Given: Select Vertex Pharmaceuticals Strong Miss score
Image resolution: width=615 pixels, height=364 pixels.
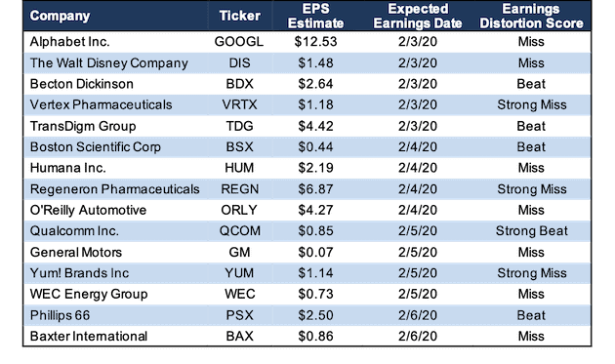Looking at the screenshot, I should (531, 104).
